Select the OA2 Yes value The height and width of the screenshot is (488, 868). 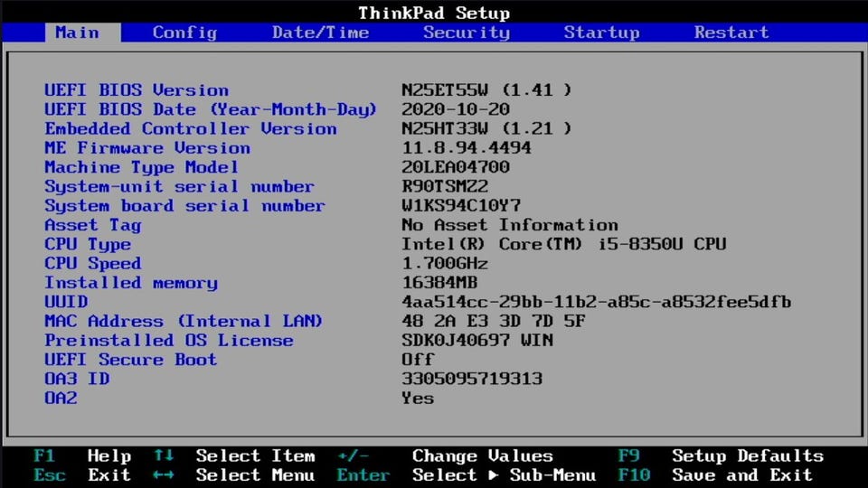(418, 399)
